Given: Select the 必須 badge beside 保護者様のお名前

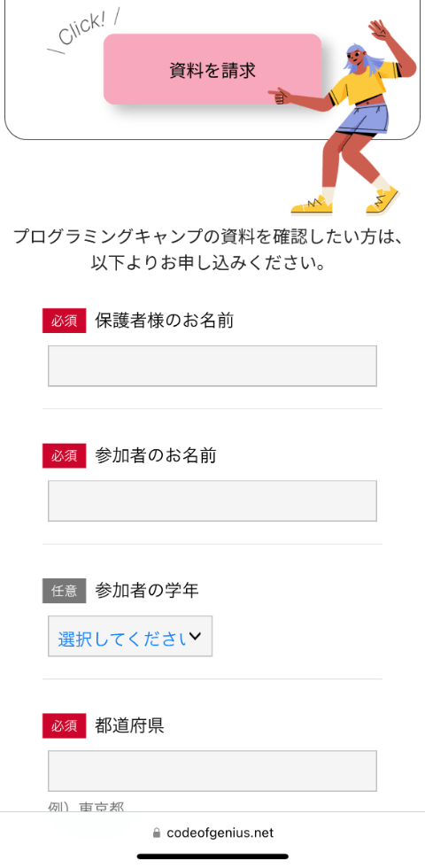Looking at the screenshot, I should click(x=64, y=321).
